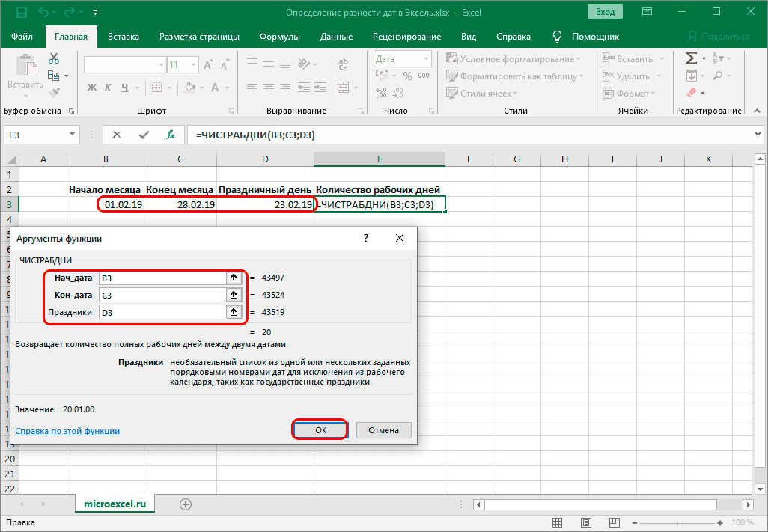Add a new sheet with plus icon
Viewport: 768px width, 532px height.
(x=186, y=504)
